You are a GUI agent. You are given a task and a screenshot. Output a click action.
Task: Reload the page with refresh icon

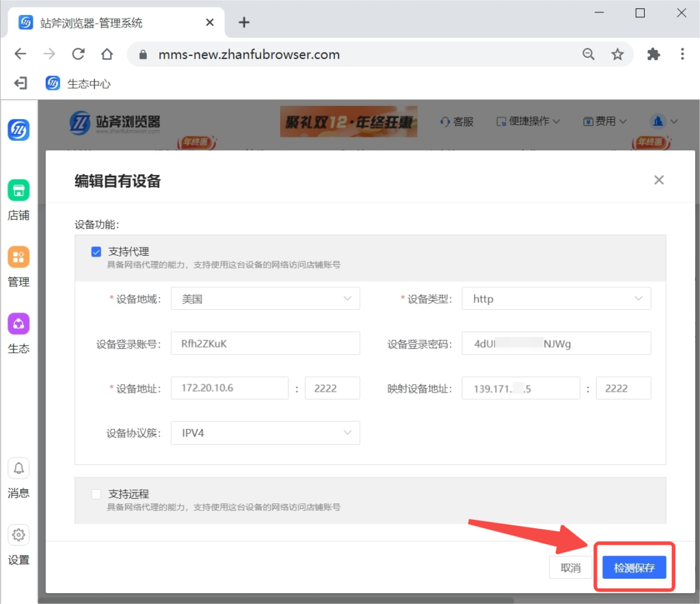79,54
